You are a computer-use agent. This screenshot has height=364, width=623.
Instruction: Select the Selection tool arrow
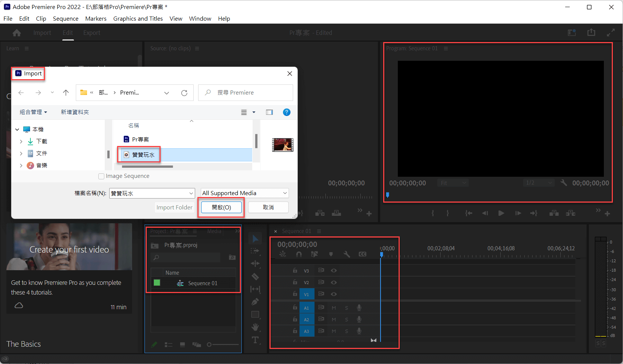255,239
